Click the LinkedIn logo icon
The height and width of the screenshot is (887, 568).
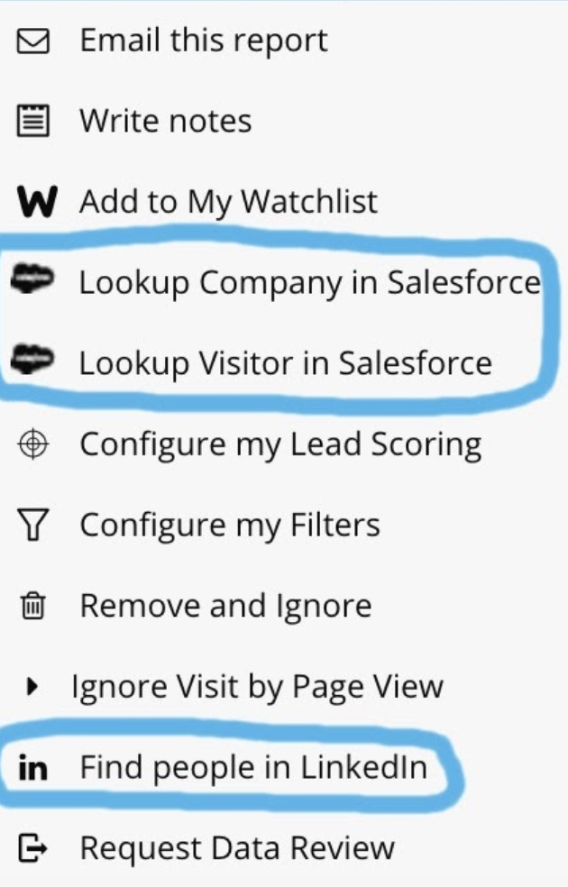coord(33,768)
